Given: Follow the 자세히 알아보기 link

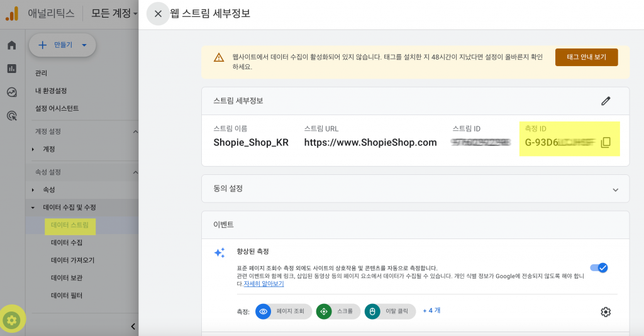Looking at the screenshot, I should point(264,284).
